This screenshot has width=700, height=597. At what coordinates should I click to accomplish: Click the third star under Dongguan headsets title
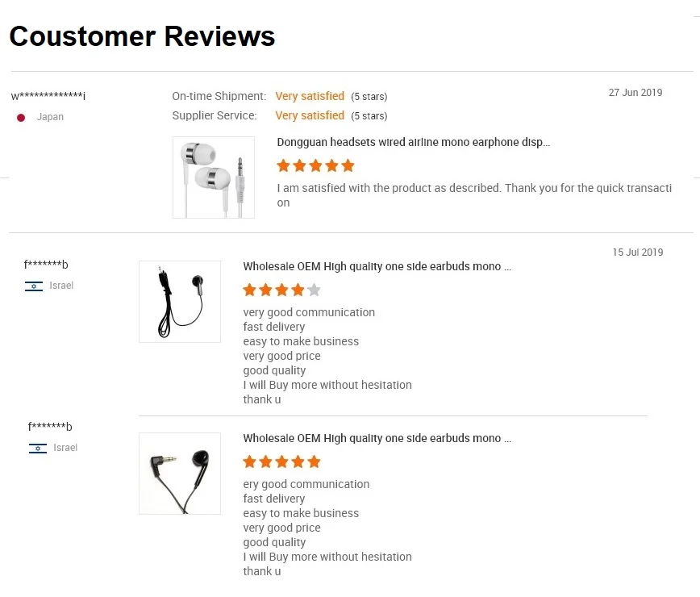click(x=315, y=165)
